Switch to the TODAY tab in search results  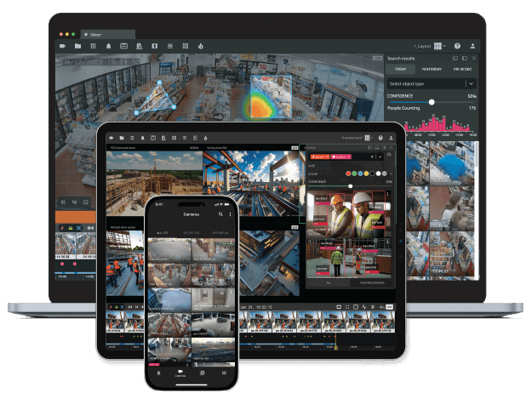400,68
